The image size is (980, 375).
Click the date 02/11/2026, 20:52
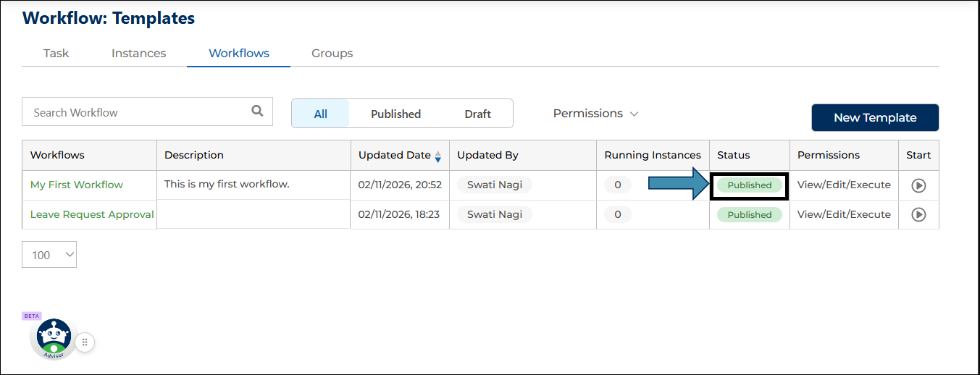point(401,185)
